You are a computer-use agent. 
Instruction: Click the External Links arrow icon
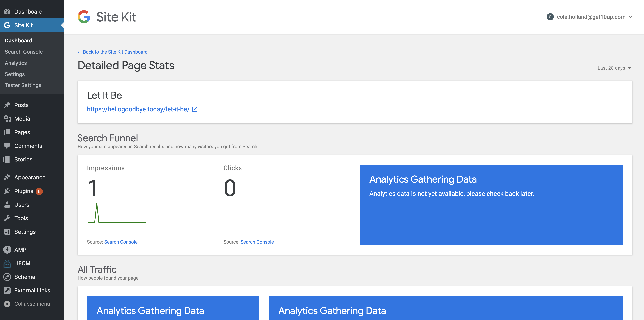point(7,290)
